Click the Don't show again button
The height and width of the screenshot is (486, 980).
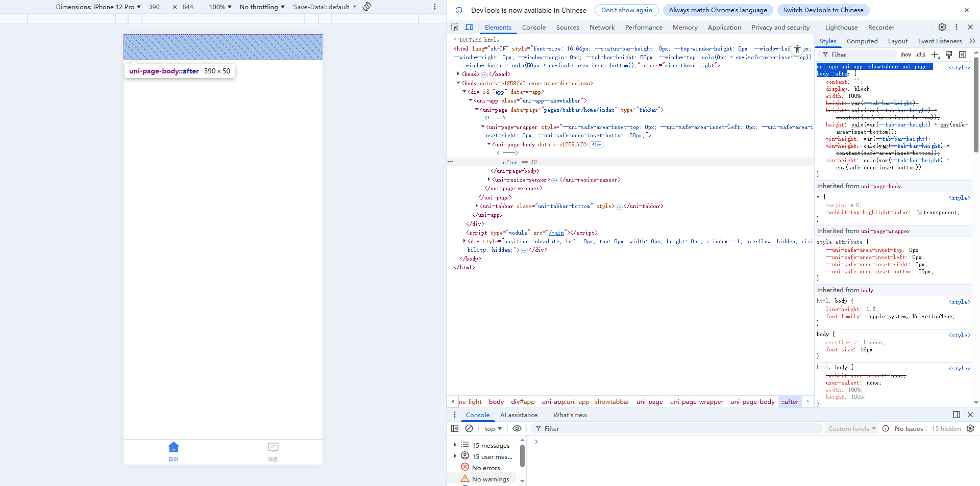pos(626,10)
